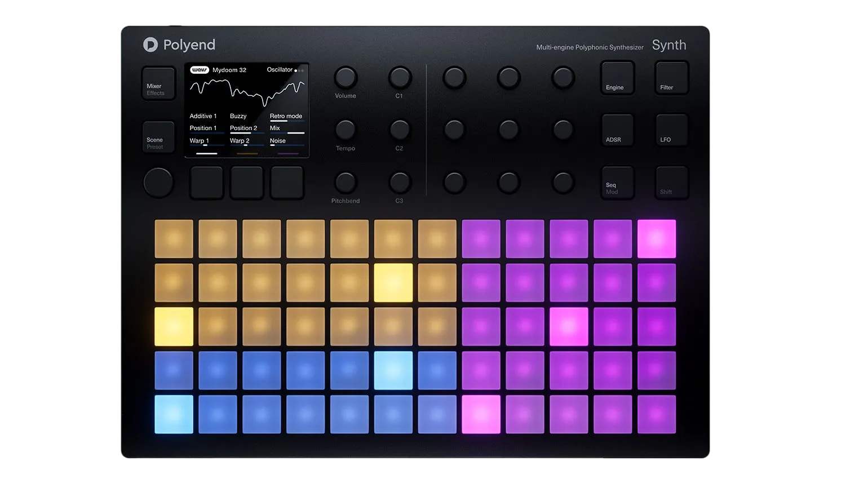The image size is (868, 479).
Task: Tap the light blue pad in fourth row
Action: (x=393, y=370)
